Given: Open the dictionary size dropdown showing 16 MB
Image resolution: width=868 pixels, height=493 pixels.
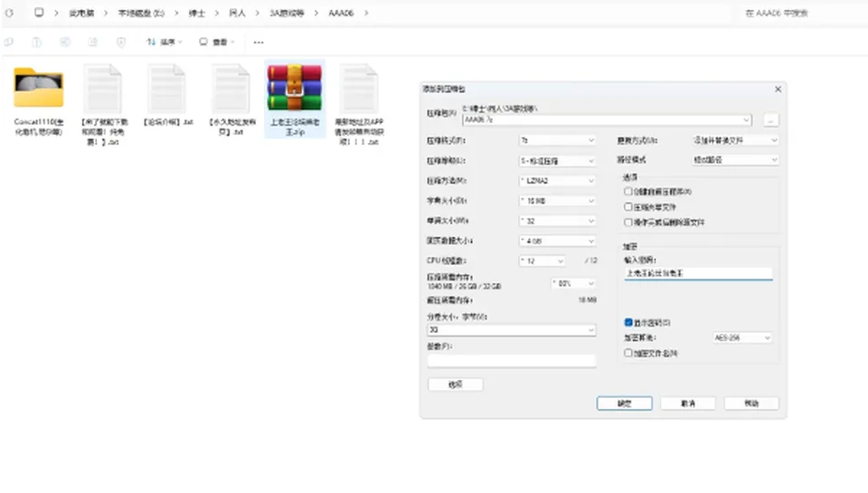Looking at the screenshot, I should pos(557,201).
